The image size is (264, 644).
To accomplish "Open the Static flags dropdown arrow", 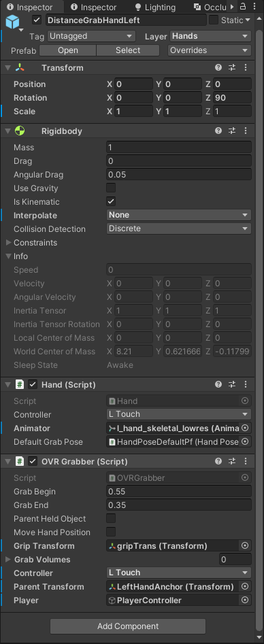I will 248,20.
